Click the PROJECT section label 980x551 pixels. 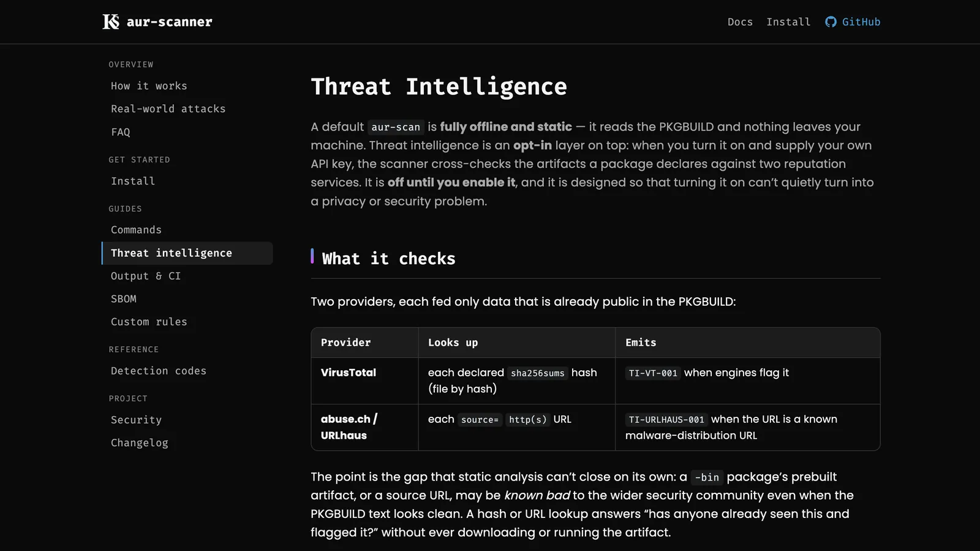128,398
